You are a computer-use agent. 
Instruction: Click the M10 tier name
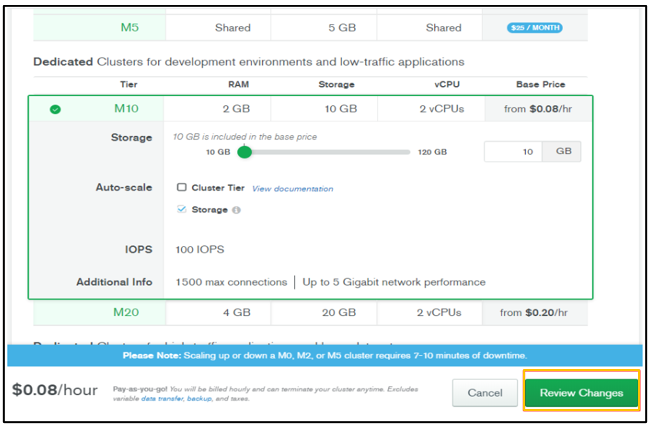126,108
